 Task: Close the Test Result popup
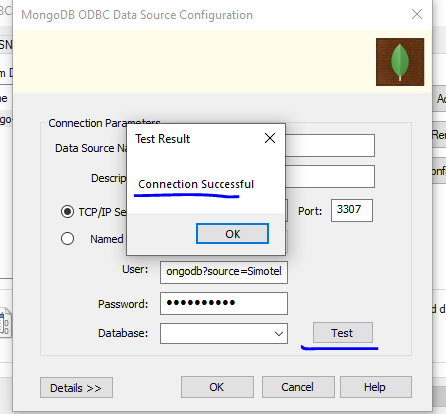click(x=270, y=138)
